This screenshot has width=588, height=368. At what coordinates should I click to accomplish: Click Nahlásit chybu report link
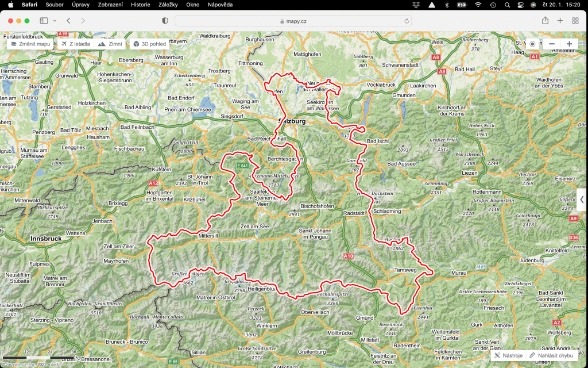click(550, 355)
